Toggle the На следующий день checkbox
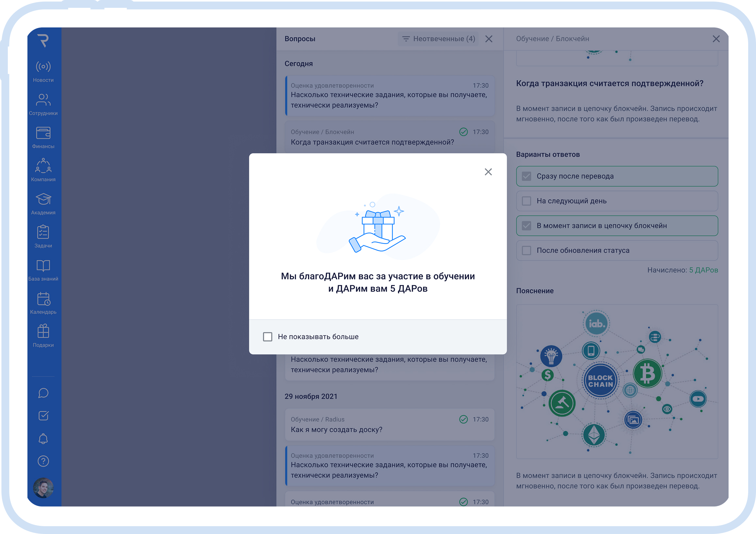The width and height of the screenshot is (756, 534). (526, 201)
